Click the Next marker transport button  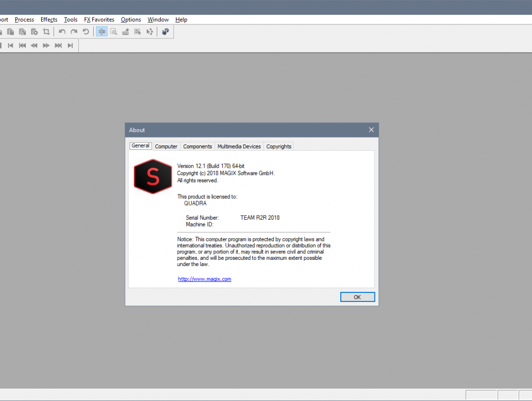coord(58,45)
